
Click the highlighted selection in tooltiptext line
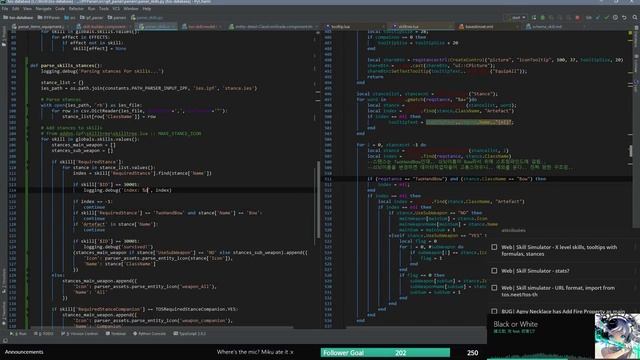pos(469,122)
